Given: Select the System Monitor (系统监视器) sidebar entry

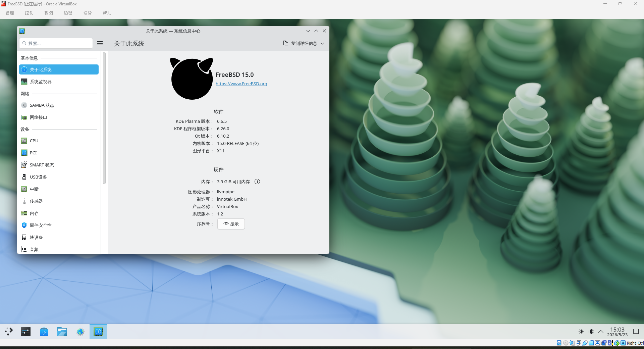Looking at the screenshot, I should tap(59, 82).
